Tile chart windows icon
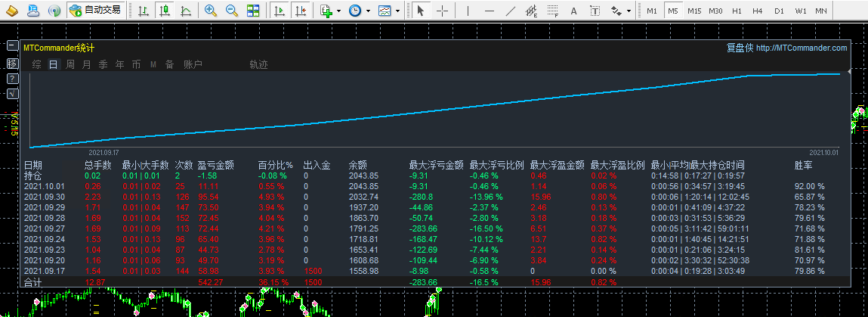This screenshot has height=317, width=868. tap(253, 10)
